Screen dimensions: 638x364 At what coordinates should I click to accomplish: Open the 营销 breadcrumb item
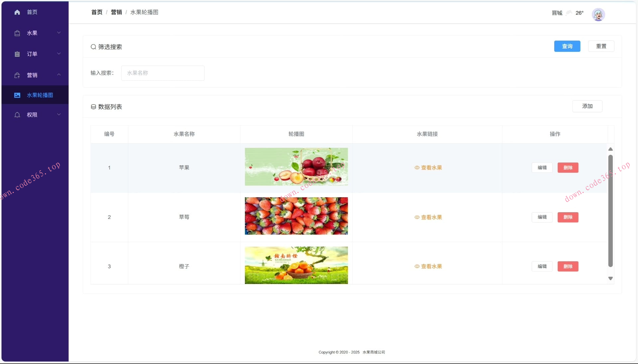[116, 12]
